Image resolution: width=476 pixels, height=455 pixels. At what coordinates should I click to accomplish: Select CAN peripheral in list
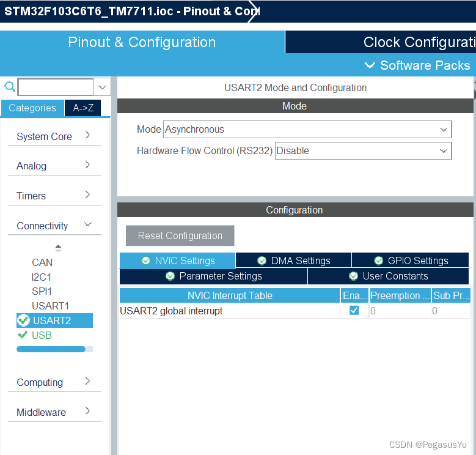coord(42,262)
